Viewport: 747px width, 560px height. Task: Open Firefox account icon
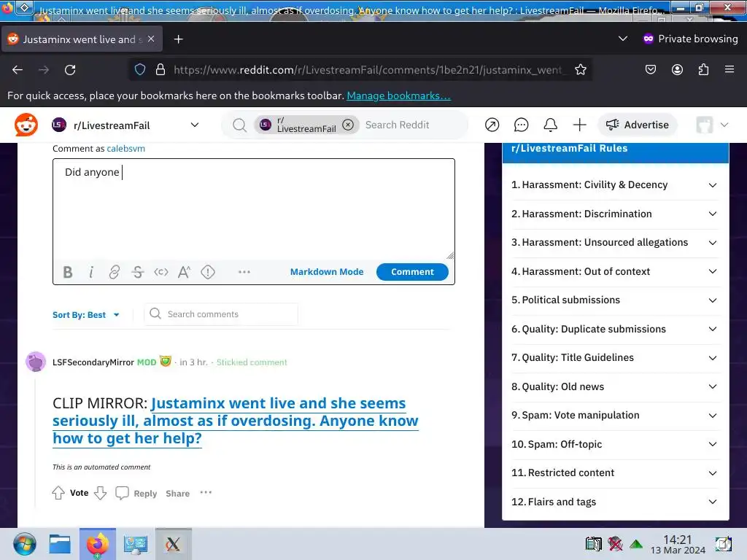pyautogui.click(x=677, y=69)
